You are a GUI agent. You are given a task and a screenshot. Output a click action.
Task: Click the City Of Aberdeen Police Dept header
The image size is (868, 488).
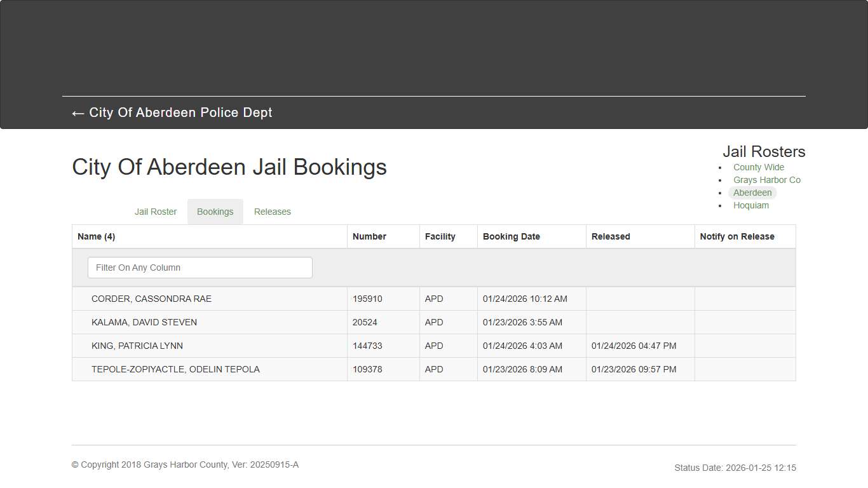[181, 112]
